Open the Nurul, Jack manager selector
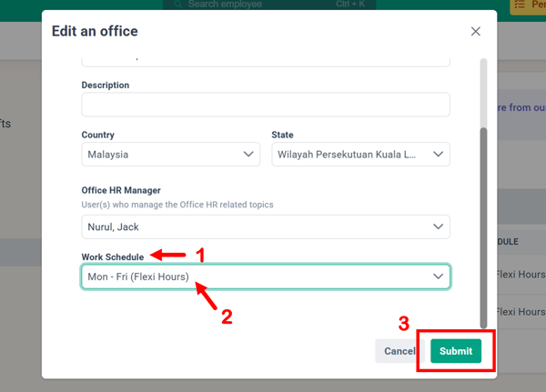 coord(255,226)
